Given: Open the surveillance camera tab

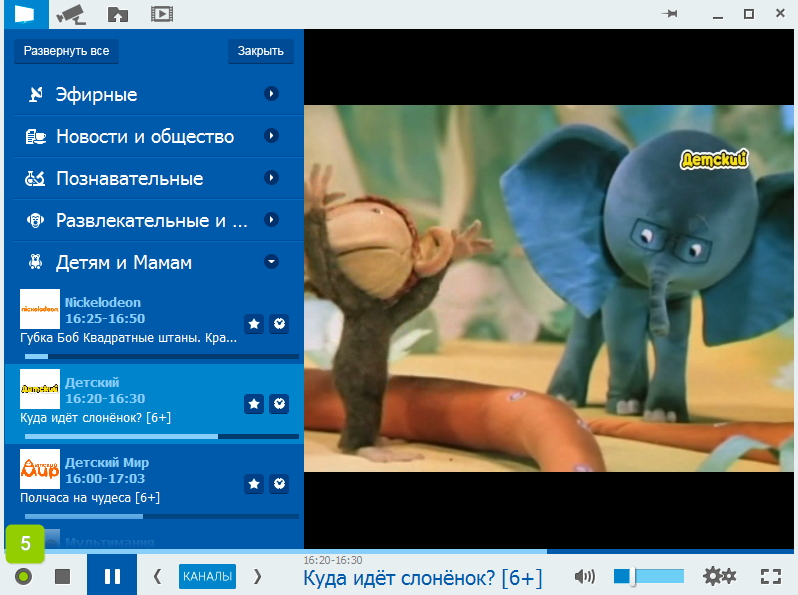Looking at the screenshot, I should tap(71, 14).
